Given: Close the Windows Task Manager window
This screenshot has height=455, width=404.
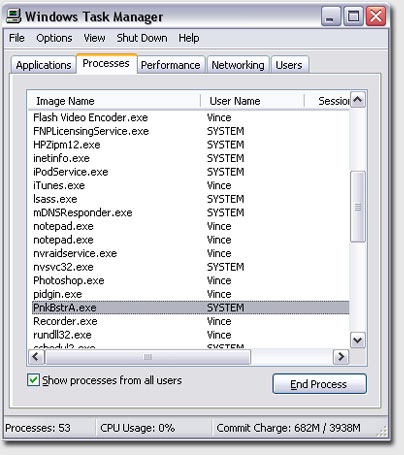Looking at the screenshot, I should [376, 16].
